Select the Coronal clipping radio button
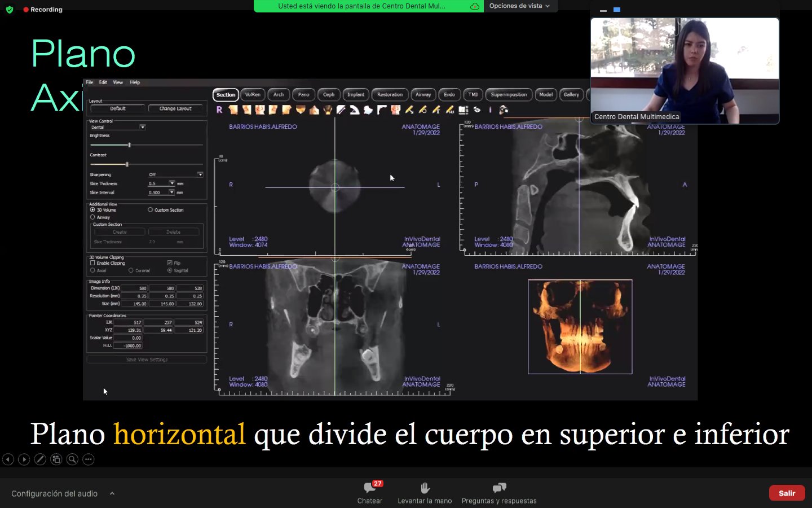 point(131,270)
